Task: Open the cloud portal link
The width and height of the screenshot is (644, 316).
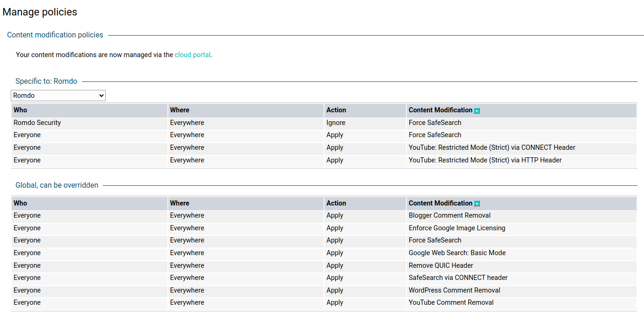Action: [x=193, y=55]
